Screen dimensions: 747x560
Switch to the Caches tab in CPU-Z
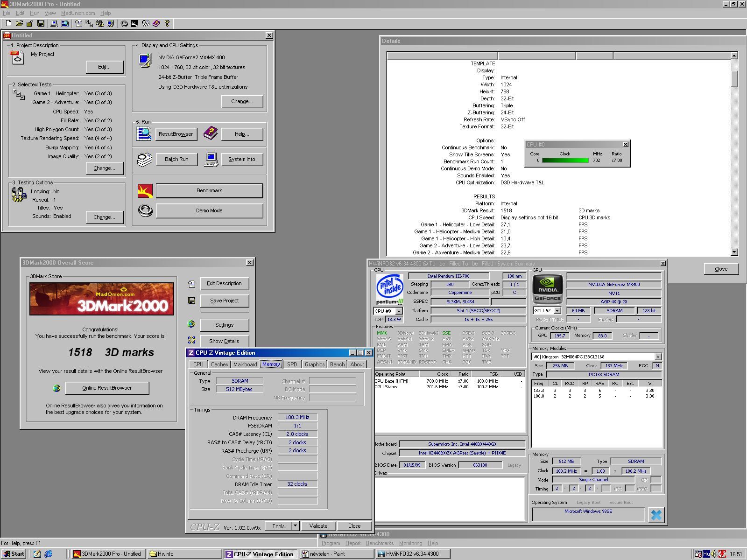coord(219,364)
